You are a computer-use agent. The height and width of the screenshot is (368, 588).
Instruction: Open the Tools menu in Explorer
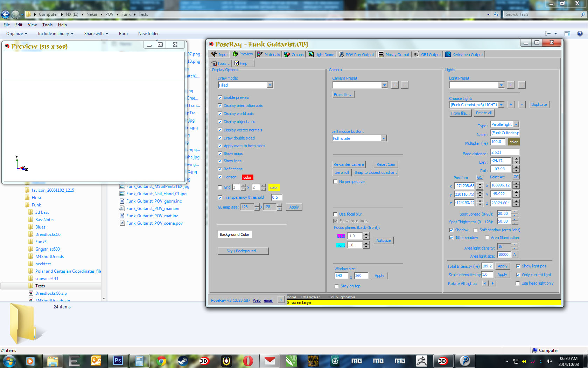point(47,25)
